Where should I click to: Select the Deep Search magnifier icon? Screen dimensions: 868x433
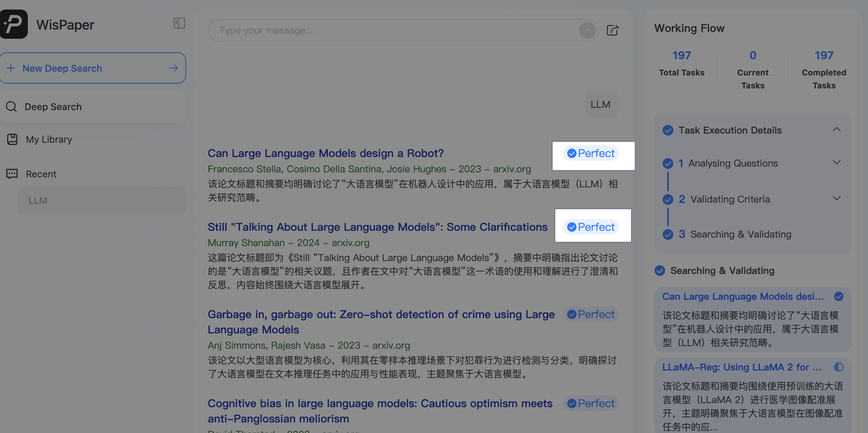pos(11,107)
